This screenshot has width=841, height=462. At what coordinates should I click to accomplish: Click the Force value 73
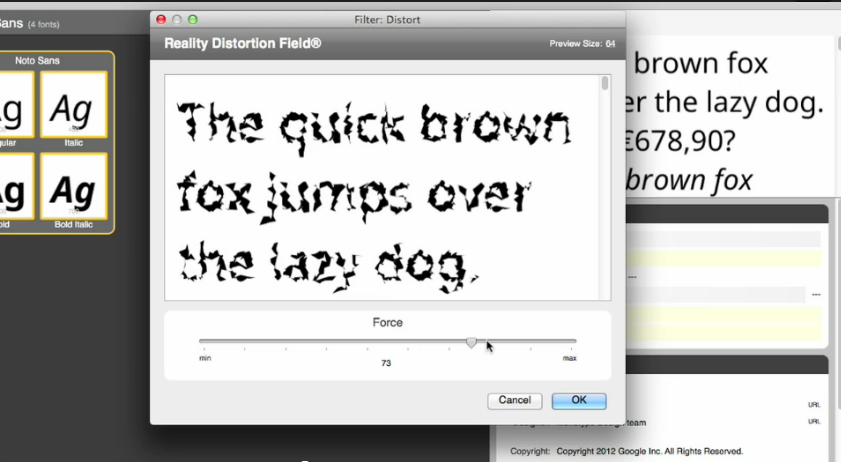[386, 363]
